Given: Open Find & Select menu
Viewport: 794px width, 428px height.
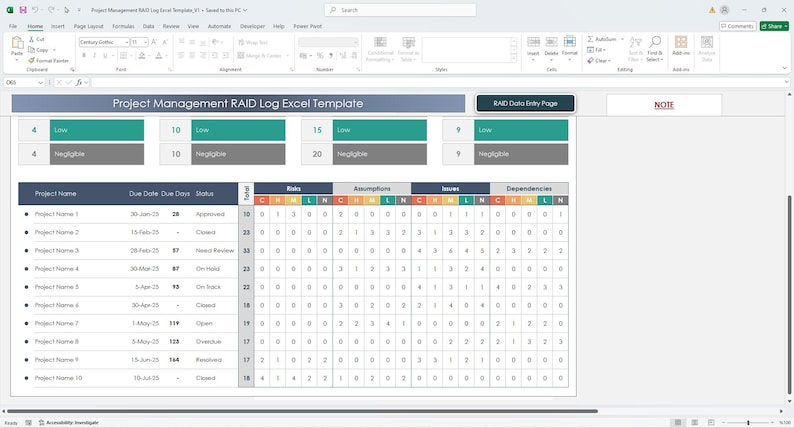Looking at the screenshot, I should tap(655, 49).
